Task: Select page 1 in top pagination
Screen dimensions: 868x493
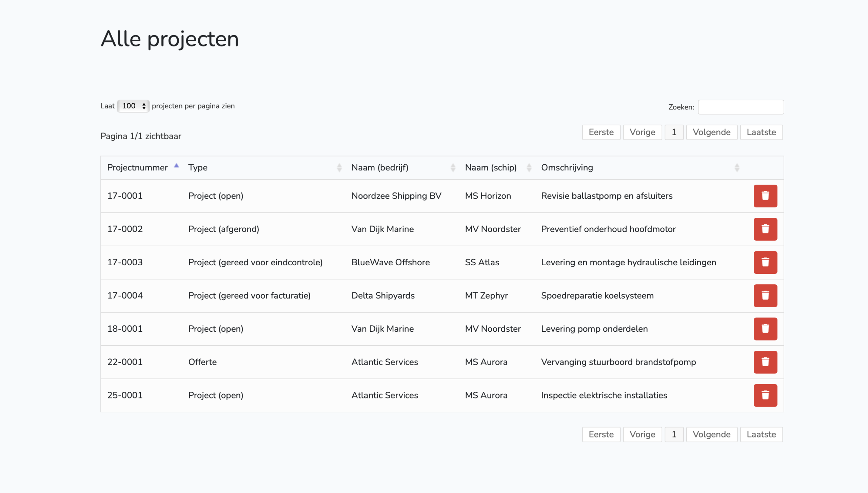Action: [674, 132]
